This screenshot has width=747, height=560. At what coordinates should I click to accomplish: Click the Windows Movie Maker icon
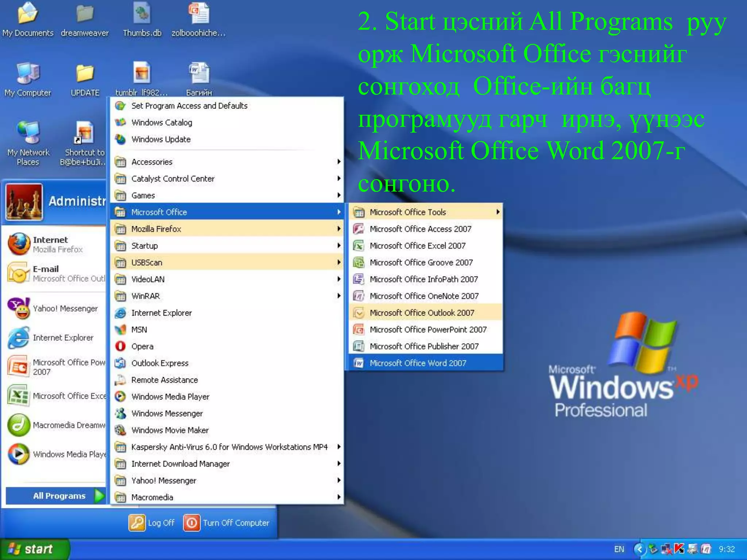click(x=120, y=430)
